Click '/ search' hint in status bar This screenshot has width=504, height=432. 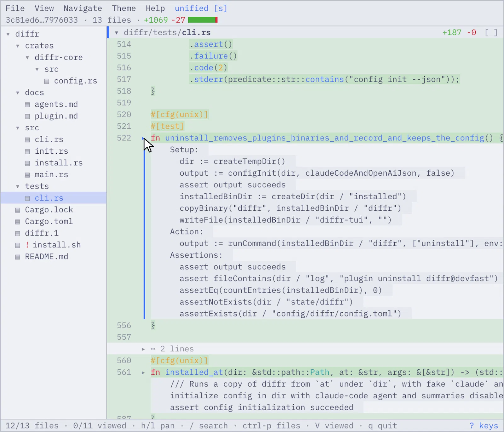pos(209,426)
